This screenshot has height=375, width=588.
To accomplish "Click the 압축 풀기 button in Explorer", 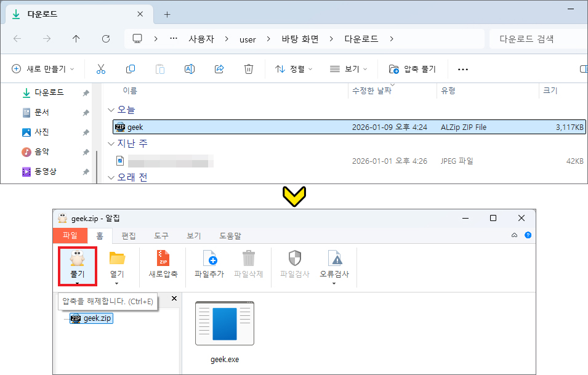I will pos(412,69).
